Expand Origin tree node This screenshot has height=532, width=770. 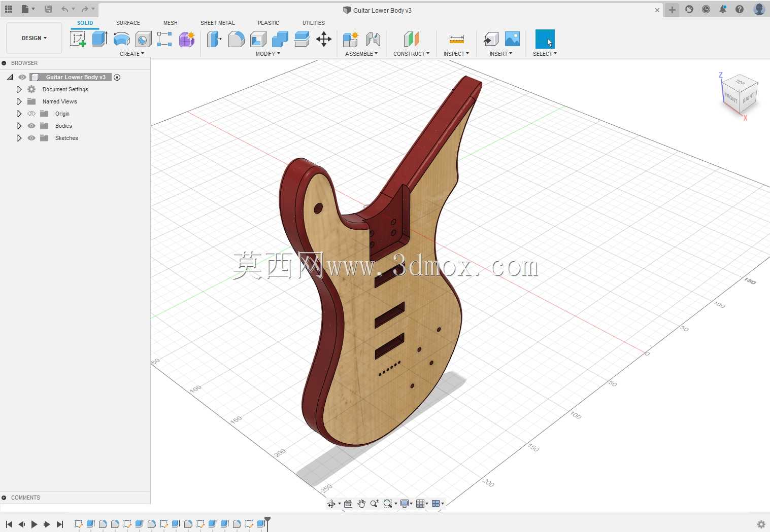[x=19, y=114]
